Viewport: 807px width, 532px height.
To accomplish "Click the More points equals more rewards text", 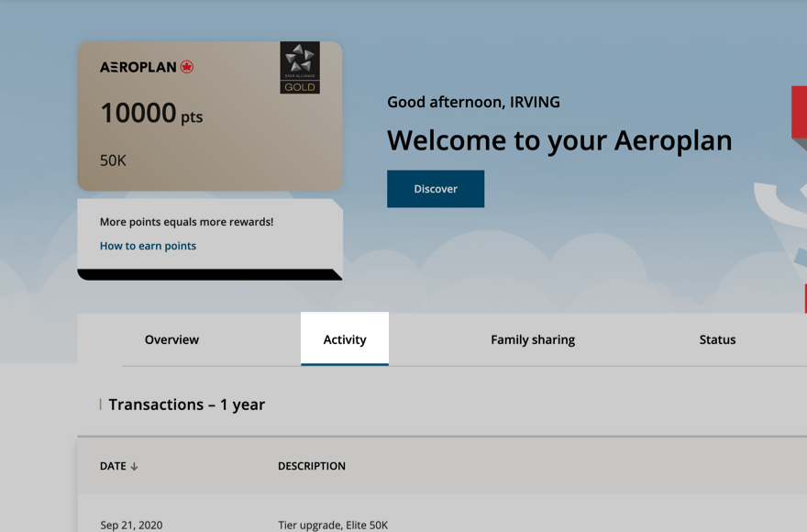I will click(x=187, y=222).
